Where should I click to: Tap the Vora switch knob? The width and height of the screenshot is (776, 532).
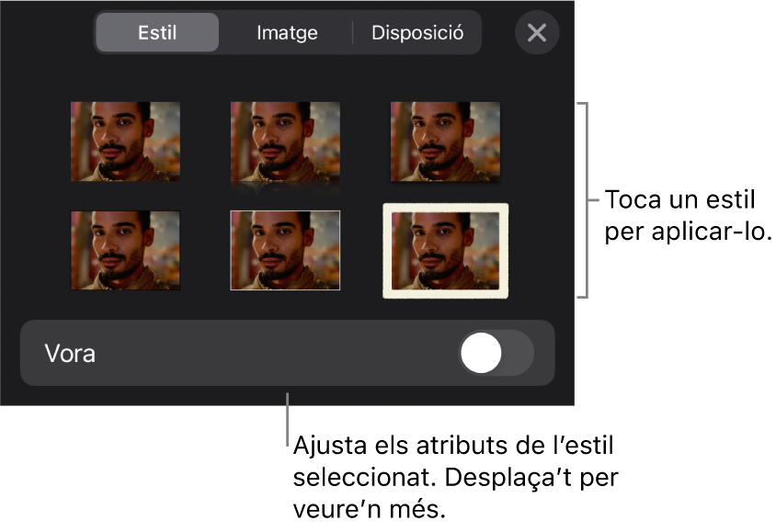tap(481, 353)
